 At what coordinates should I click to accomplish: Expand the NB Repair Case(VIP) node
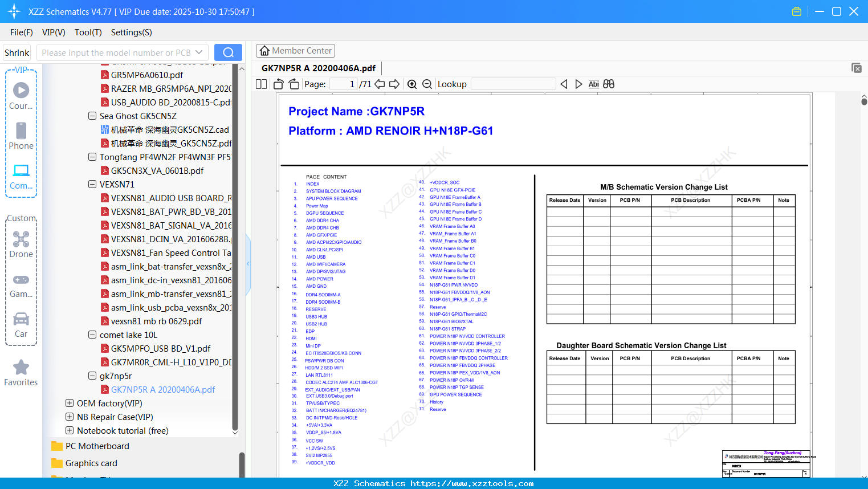(70, 417)
